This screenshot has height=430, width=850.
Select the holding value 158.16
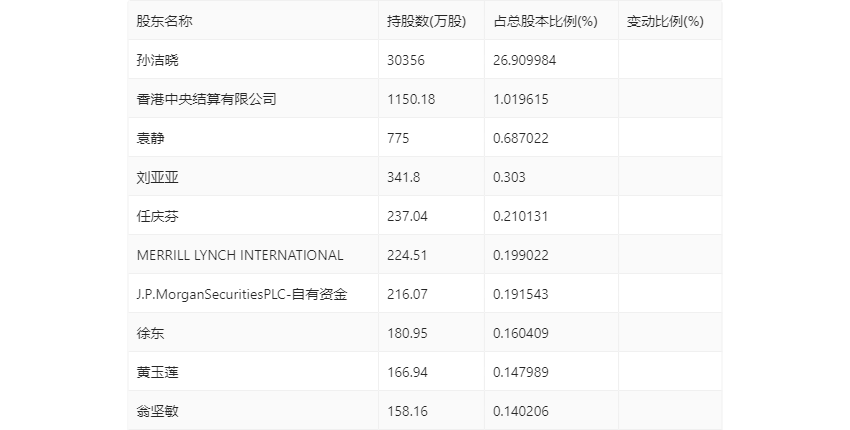click(x=407, y=412)
